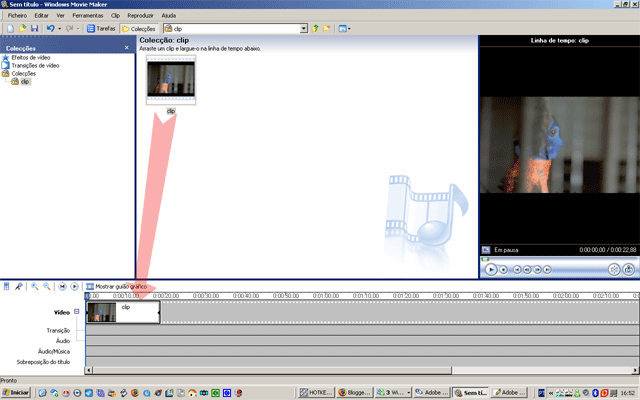Screen dimensions: 640x400
Task: Click the Split Clip button
Action: click(x=614, y=269)
